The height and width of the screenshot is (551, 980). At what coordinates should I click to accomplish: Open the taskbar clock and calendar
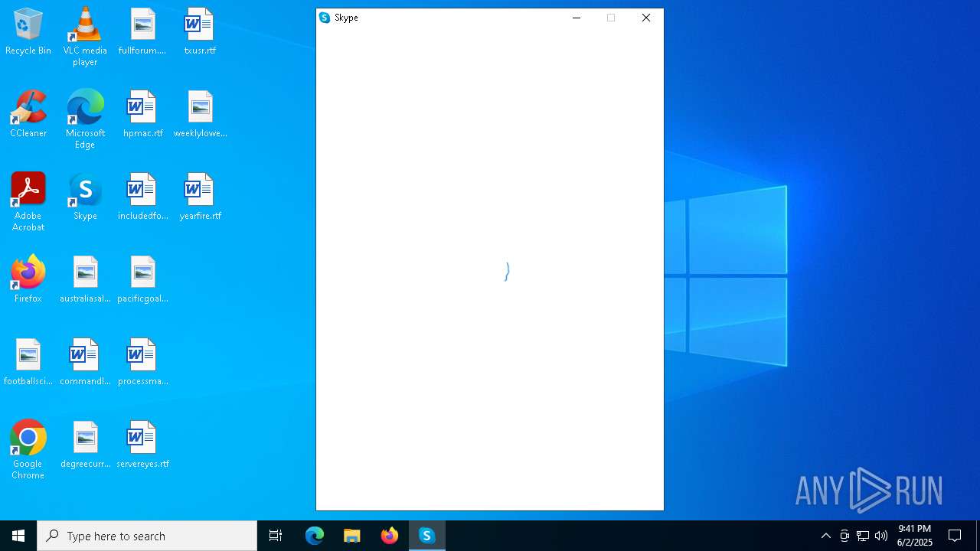click(915, 536)
